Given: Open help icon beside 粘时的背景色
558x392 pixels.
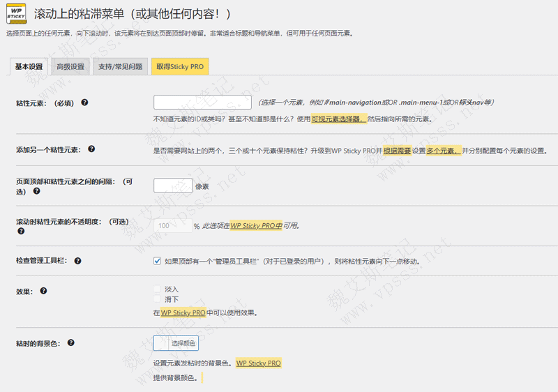Looking at the screenshot, I should [x=71, y=342].
